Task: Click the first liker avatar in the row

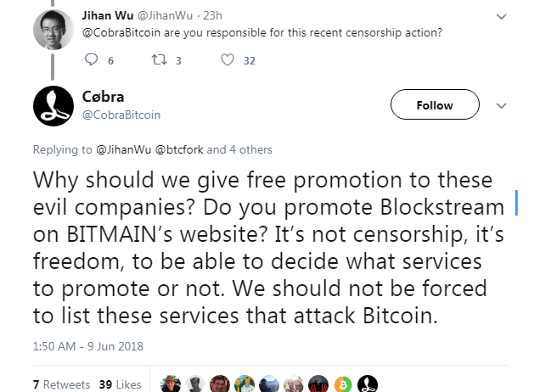Action: [x=171, y=384]
